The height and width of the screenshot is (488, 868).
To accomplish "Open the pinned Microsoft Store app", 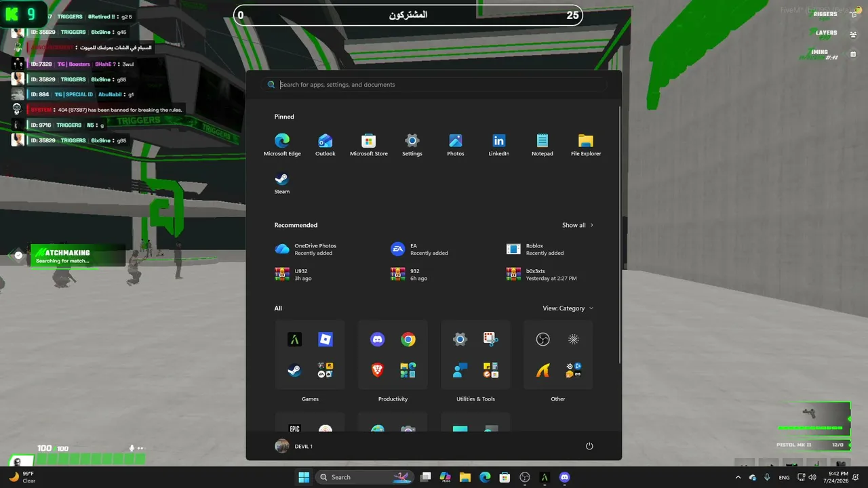I will [369, 145].
